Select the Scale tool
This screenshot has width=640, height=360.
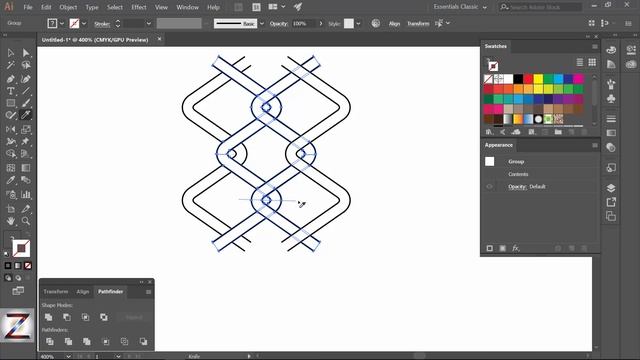26,129
